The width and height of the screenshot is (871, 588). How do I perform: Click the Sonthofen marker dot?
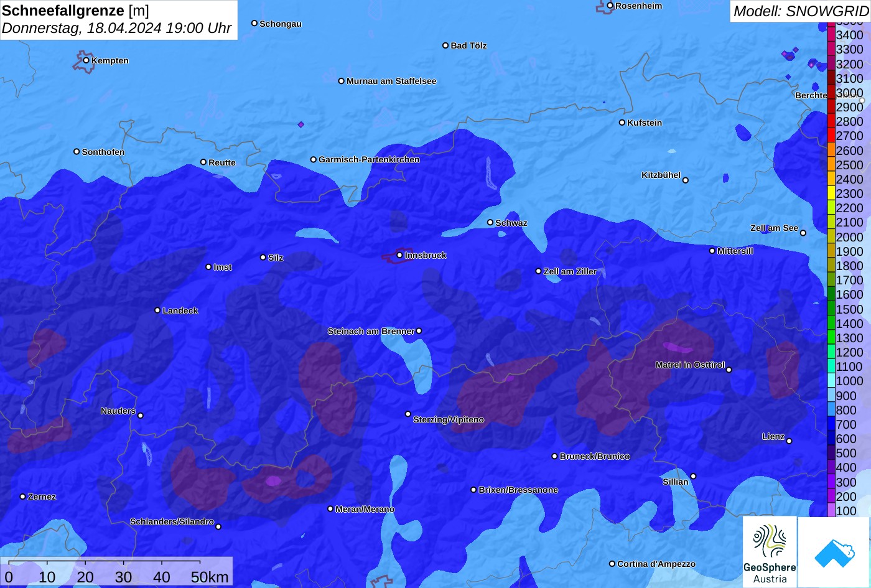(x=77, y=151)
